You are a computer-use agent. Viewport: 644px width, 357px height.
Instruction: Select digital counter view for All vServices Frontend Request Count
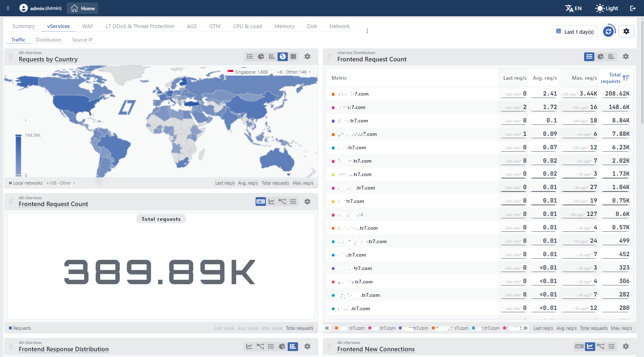261,201
